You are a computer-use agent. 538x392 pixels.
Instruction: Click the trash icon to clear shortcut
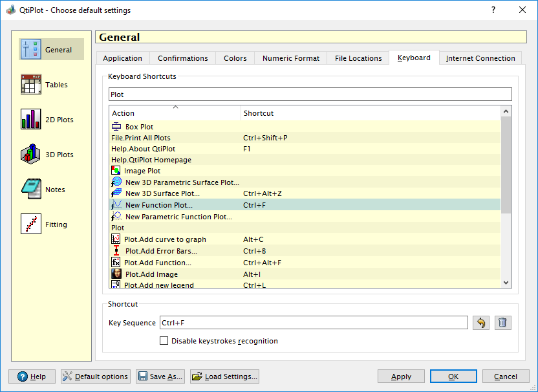[x=503, y=323]
